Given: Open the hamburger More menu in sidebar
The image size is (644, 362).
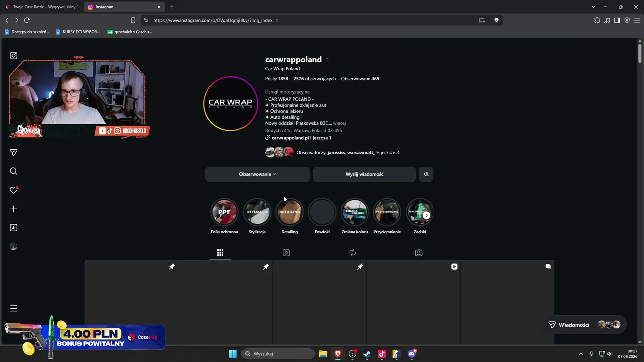Looking at the screenshot, I should (14, 308).
